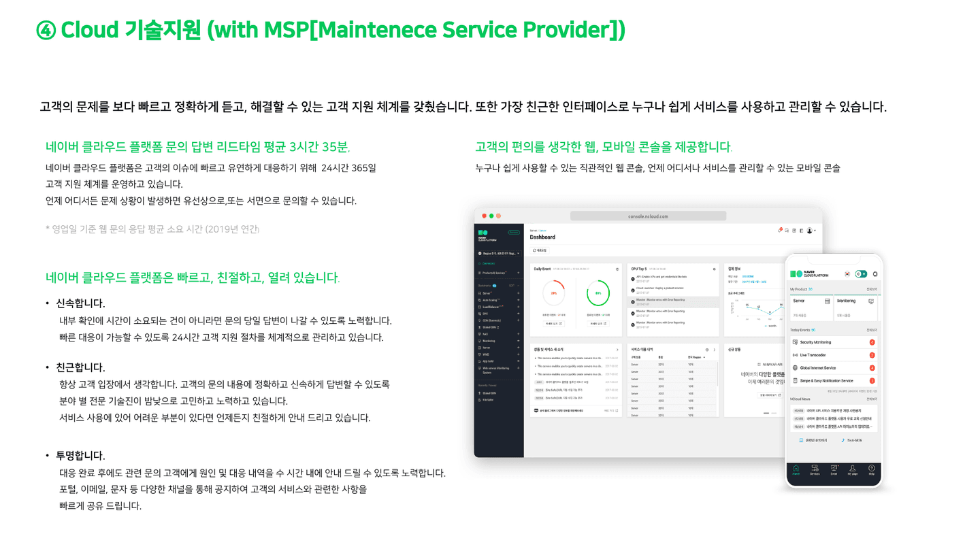This screenshot has width=980, height=551.
Task: Expand NAS in the sidebar
Action: coord(518,334)
